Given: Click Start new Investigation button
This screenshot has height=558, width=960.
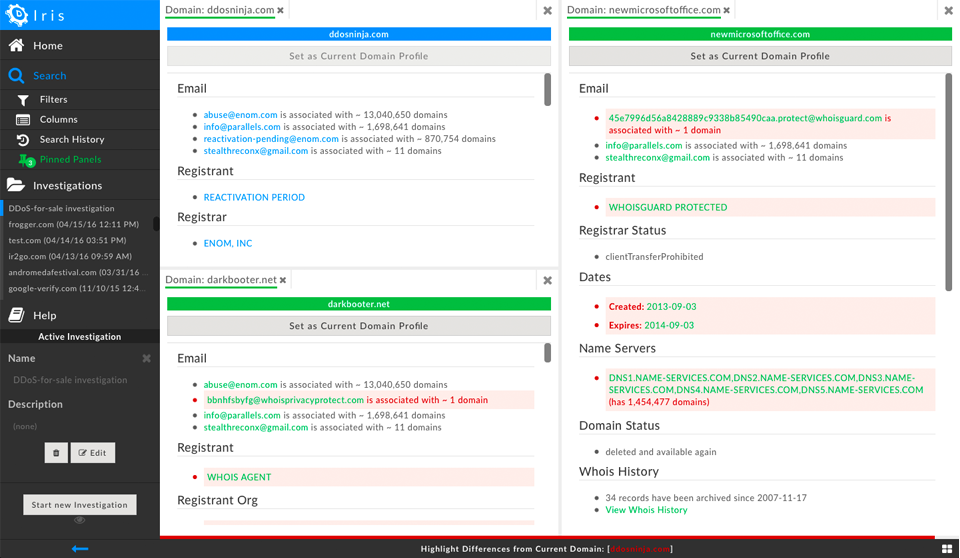Looking at the screenshot, I should 80,505.
